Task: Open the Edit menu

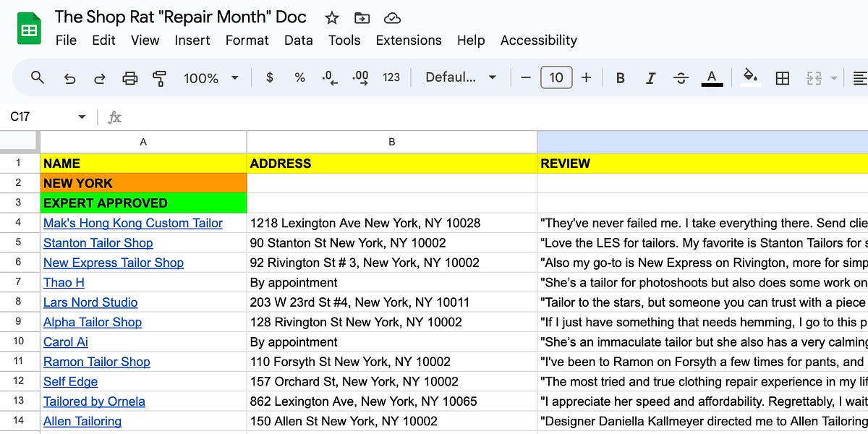Action: pos(103,40)
